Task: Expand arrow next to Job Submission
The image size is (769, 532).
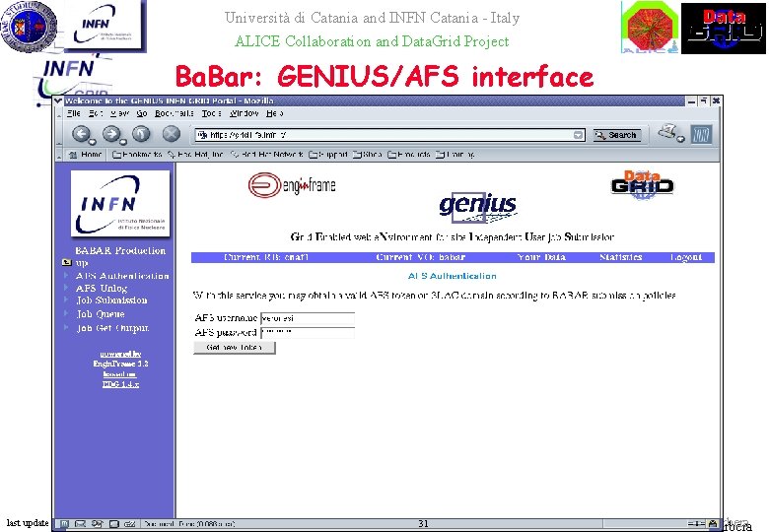Action: pyautogui.click(x=66, y=299)
